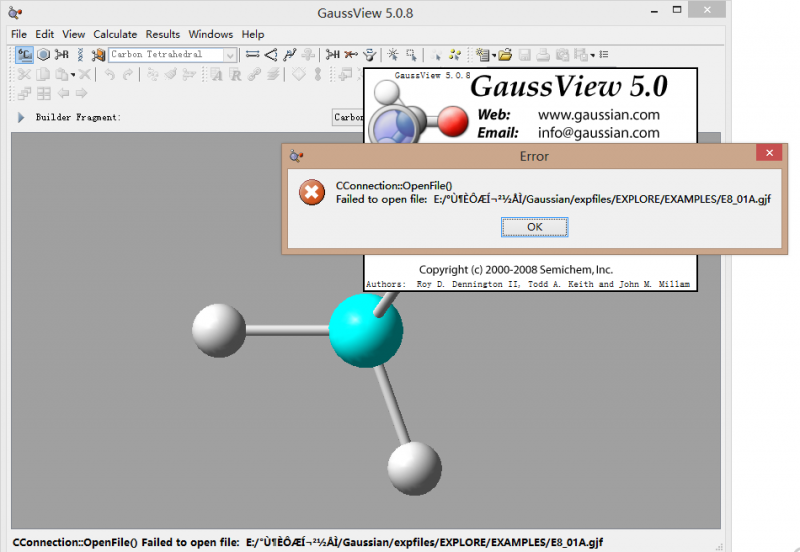Open the Edit menu
800x552 pixels.
click(44, 34)
